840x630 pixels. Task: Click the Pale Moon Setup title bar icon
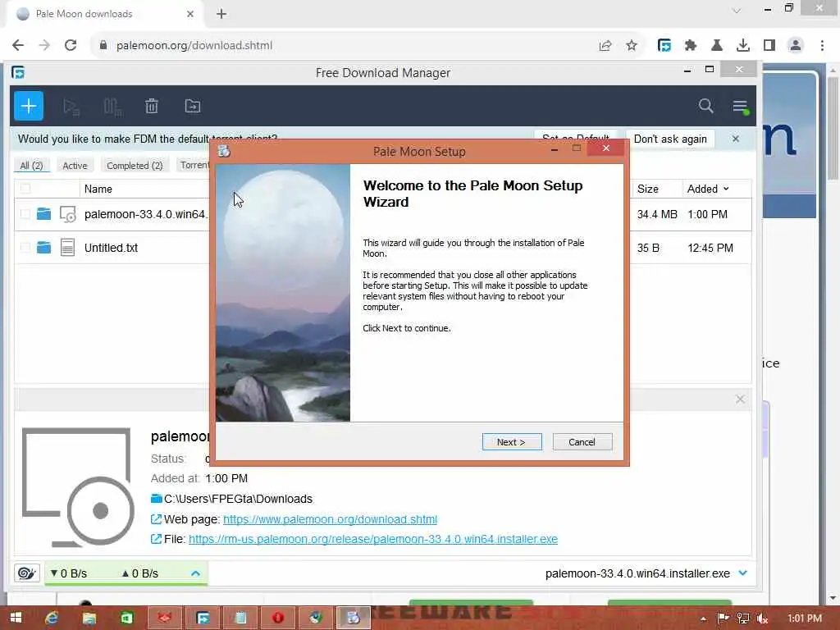click(x=224, y=152)
